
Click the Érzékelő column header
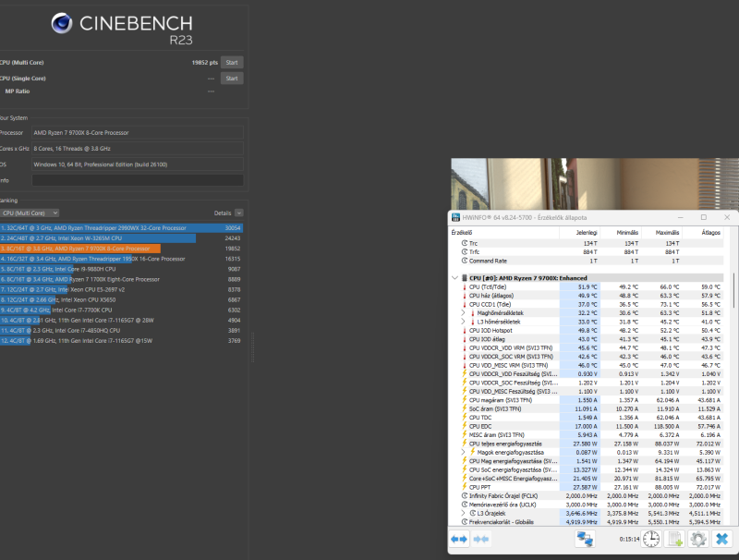pos(503,232)
